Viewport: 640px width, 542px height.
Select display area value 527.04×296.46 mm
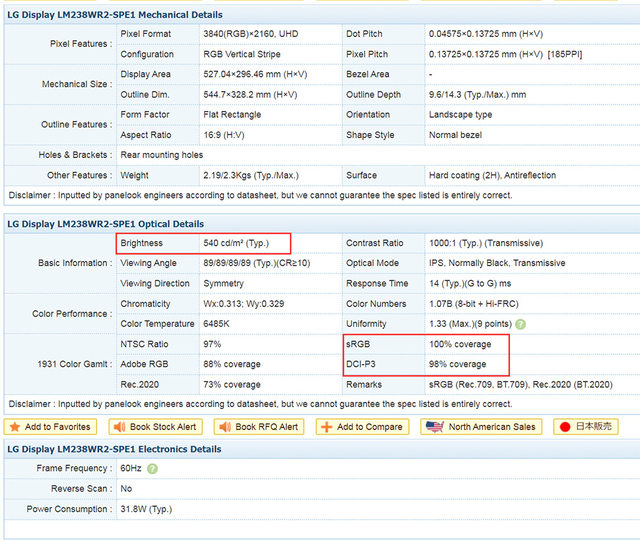(x=255, y=74)
